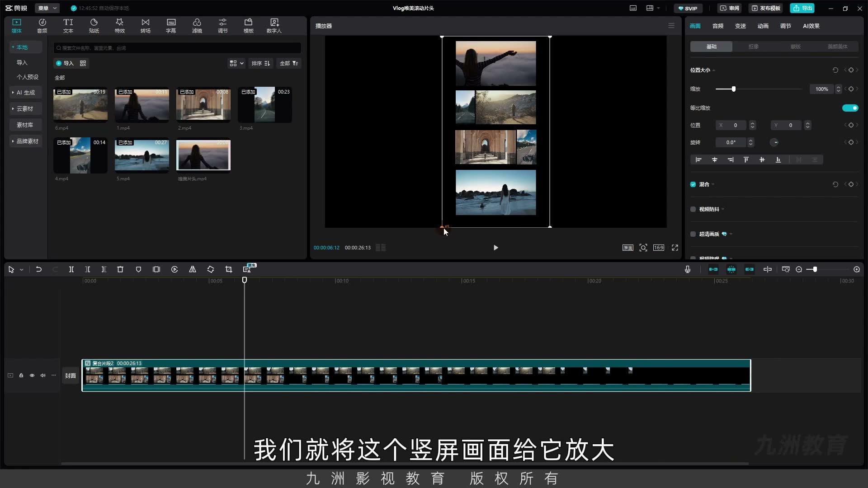This screenshot has width=868, height=488.
Task: Select the 6.mp4 media thumbnail
Action: tap(80, 105)
